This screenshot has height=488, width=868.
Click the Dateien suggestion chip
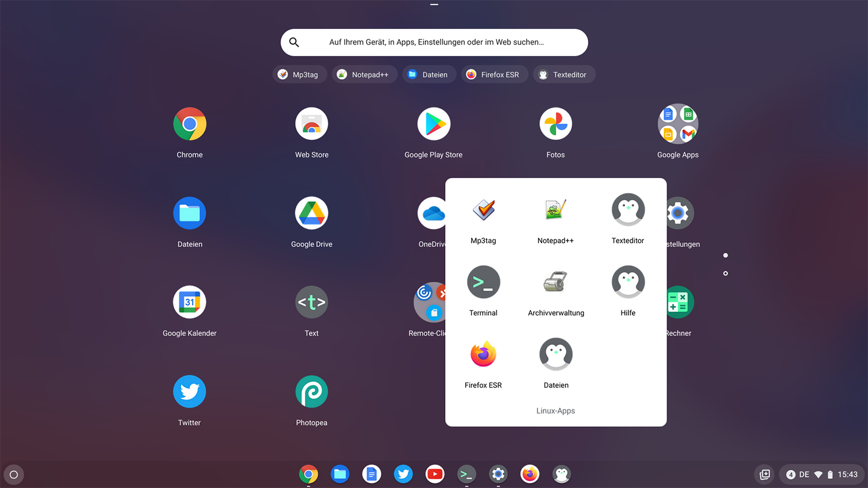click(x=429, y=75)
